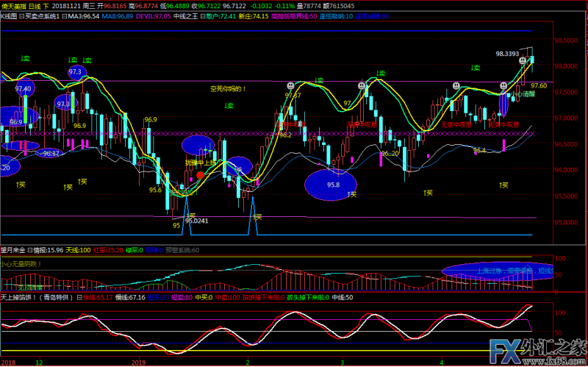Viewport: 588px width, 367px height.
Task: Click the 中卖:100 value
Action: [228, 298]
